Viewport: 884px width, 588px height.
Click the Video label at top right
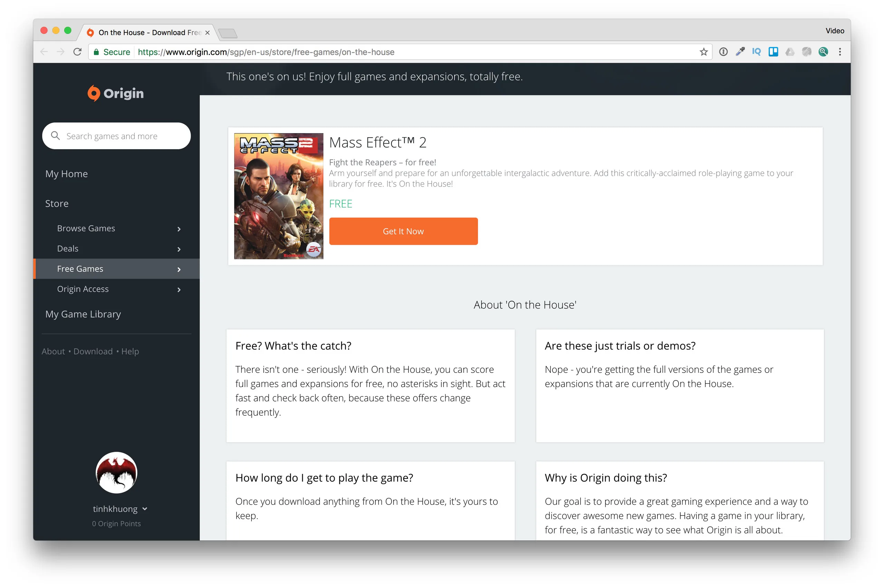[x=835, y=31]
